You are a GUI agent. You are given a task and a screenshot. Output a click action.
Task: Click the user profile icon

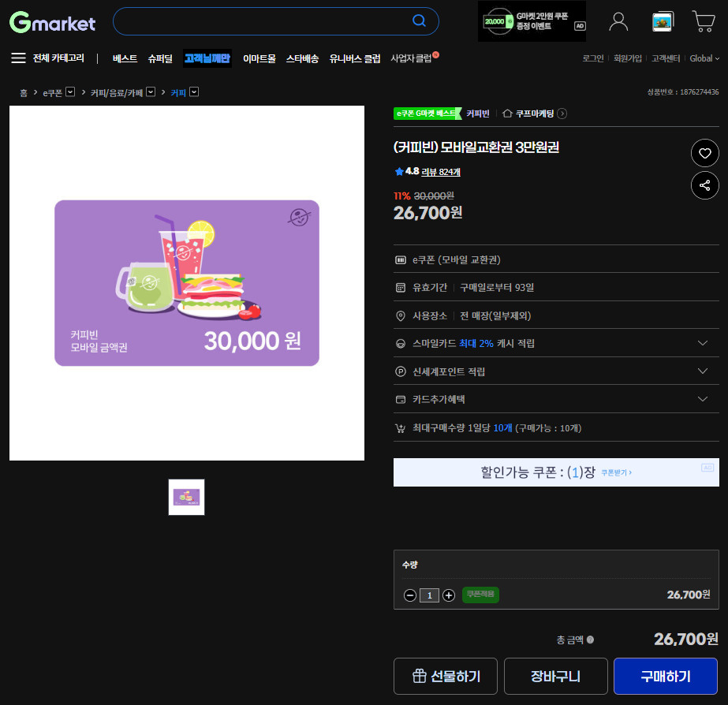pos(618,21)
